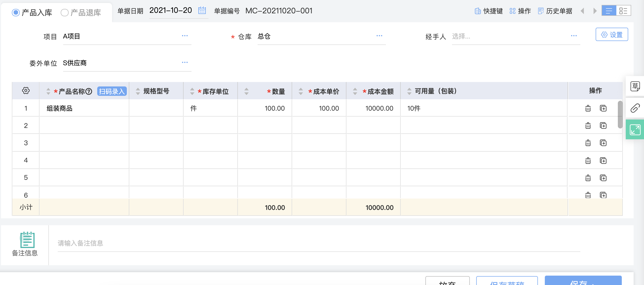
Task: Click the table vertical scrollbar
Action: tap(620, 115)
